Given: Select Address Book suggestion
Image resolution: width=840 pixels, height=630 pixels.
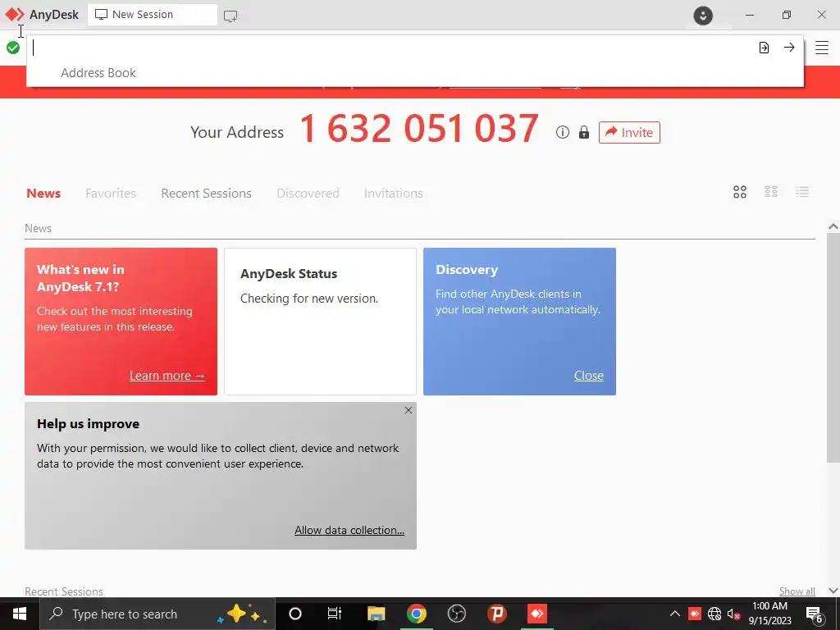Looking at the screenshot, I should point(98,73).
